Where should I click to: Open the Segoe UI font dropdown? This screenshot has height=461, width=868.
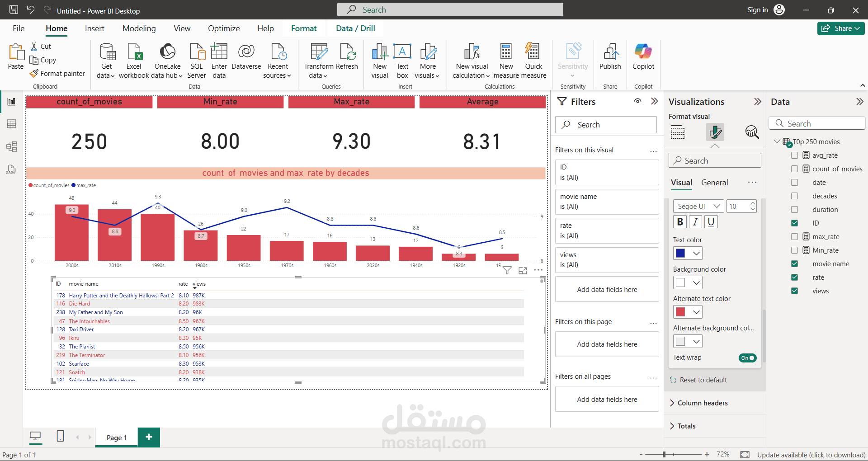698,206
